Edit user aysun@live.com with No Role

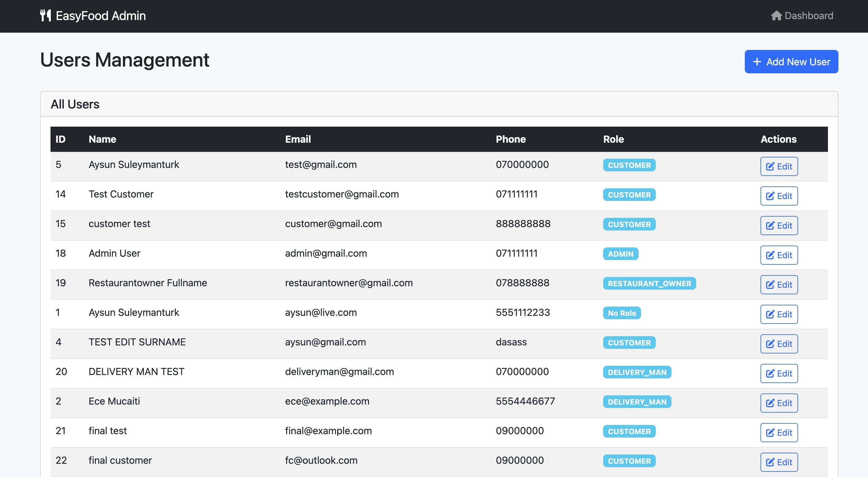pos(779,314)
